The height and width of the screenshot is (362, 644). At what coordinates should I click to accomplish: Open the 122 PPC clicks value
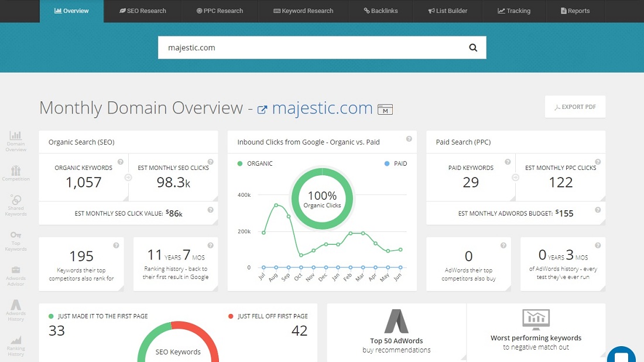[561, 182]
